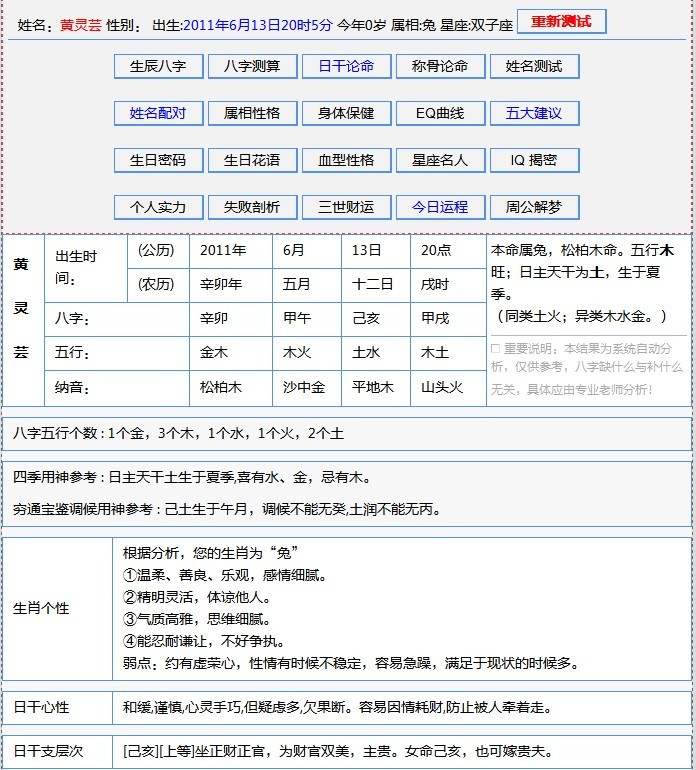
Task: Check 个人实力 analysis
Action: coord(158,207)
